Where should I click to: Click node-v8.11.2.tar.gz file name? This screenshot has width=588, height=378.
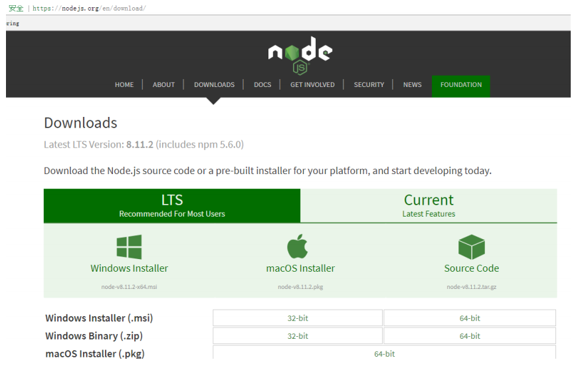[471, 287]
